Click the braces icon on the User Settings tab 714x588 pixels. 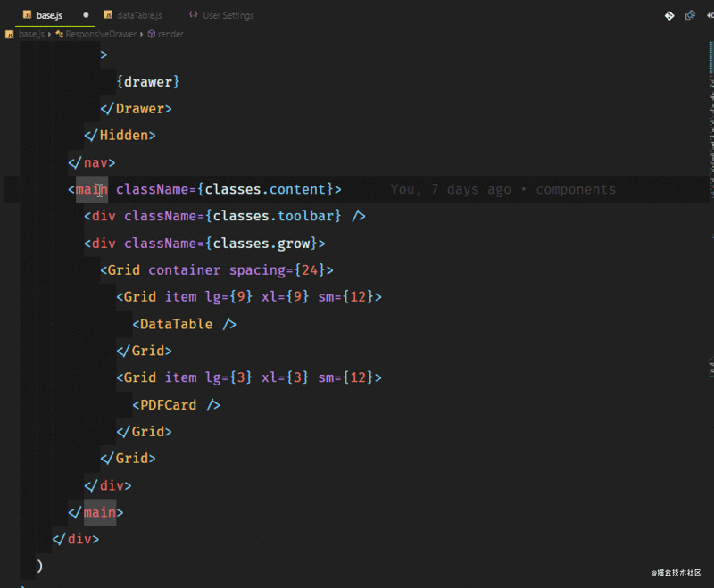194,14
